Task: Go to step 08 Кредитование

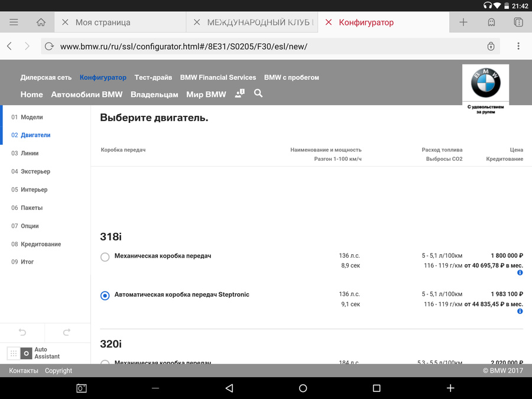Action: [36, 244]
